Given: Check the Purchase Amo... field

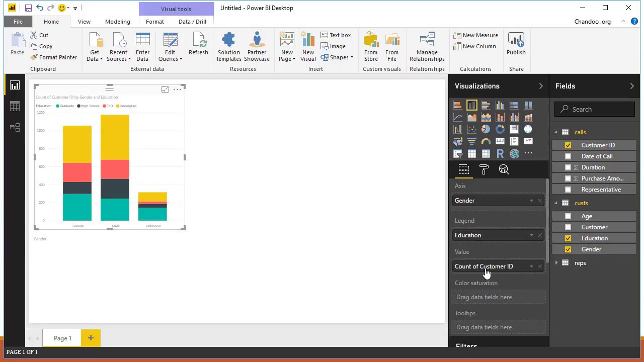Looking at the screenshot, I should 568,178.
